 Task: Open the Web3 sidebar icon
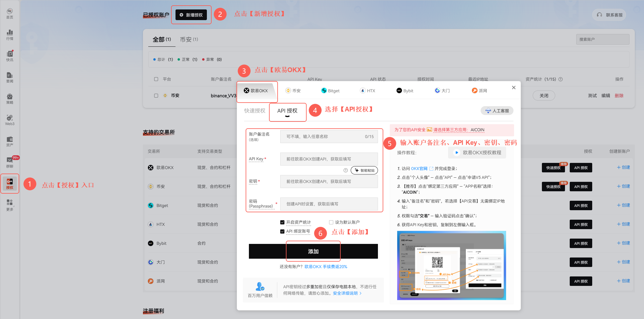[10, 120]
